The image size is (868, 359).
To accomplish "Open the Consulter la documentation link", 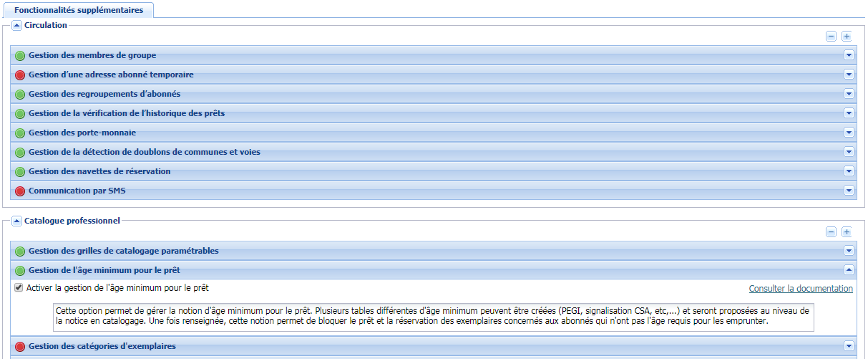I will coord(801,289).
